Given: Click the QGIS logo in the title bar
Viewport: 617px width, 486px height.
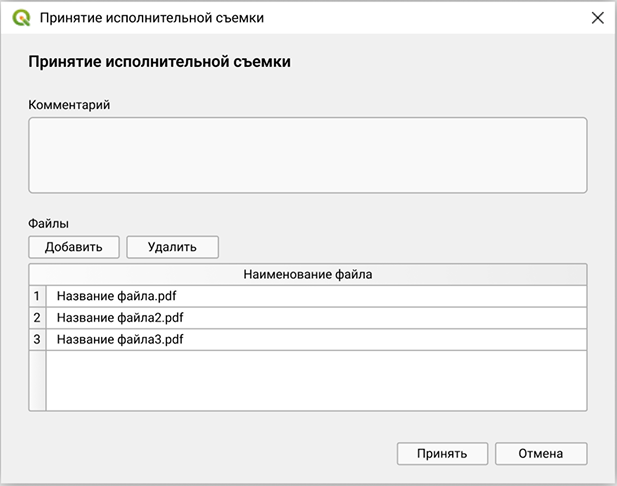Looking at the screenshot, I should pos(22,17).
